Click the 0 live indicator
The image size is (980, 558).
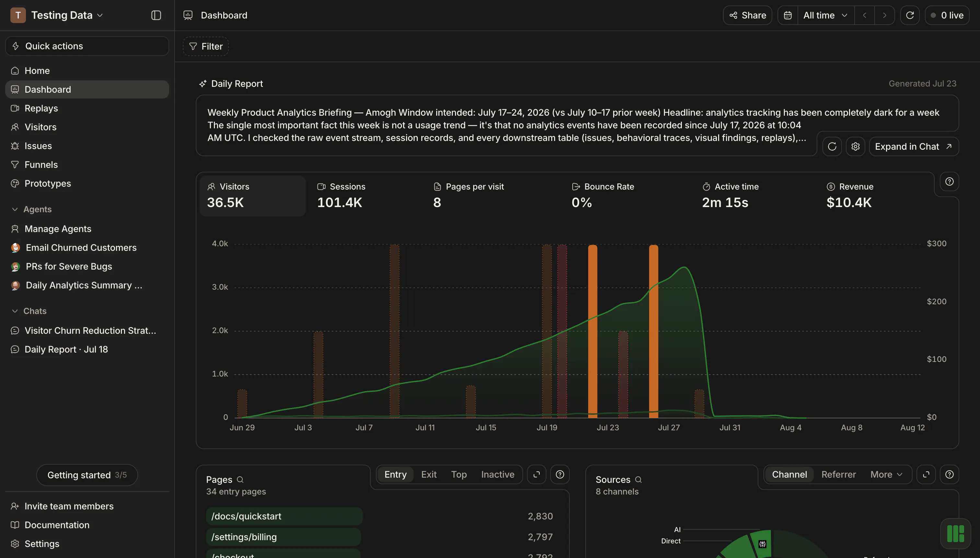[x=947, y=15]
